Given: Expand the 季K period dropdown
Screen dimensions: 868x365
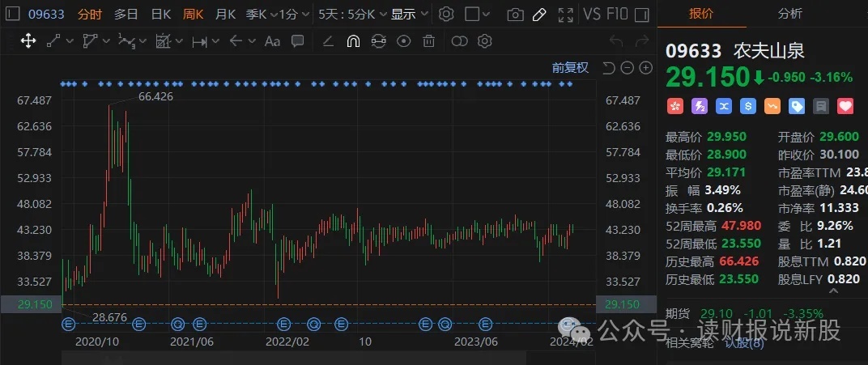Looking at the screenshot, I should [x=257, y=15].
